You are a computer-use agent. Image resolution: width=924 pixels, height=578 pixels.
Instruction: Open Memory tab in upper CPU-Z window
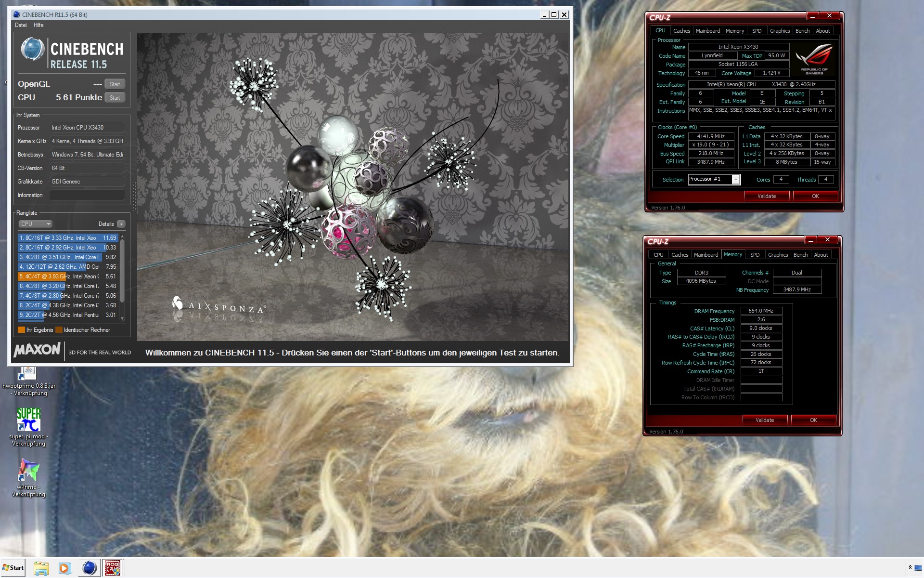coord(735,31)
